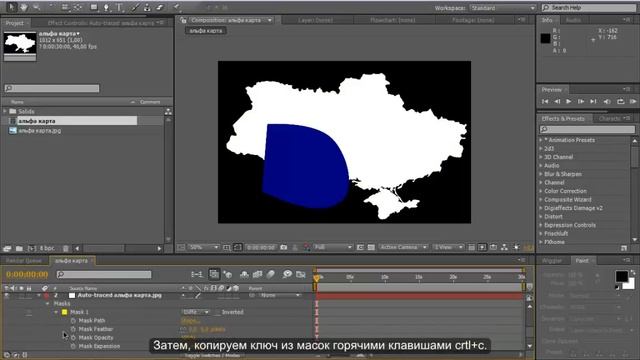Toggle the Frame Blending timeline icon
640x360 pixels.
pyautogui.click(x=258, y=274)
